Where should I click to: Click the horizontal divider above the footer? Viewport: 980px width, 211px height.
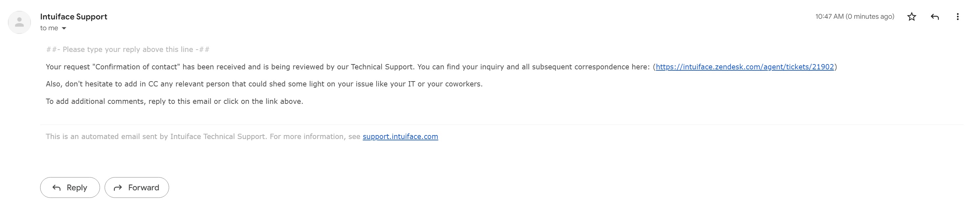tap(501, 124)
